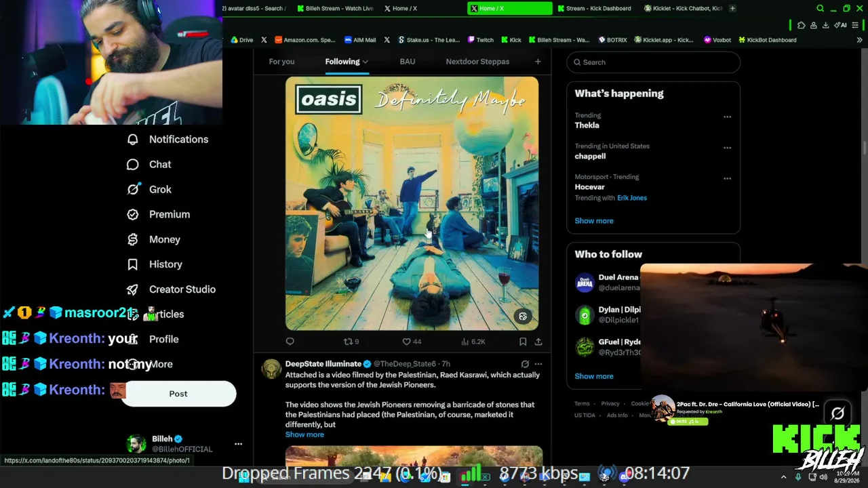Image resolution: width=868 pixels, height=488 pixels.
Task: Open the BOTRIX bookmark
Action: (x=612, y=40)
